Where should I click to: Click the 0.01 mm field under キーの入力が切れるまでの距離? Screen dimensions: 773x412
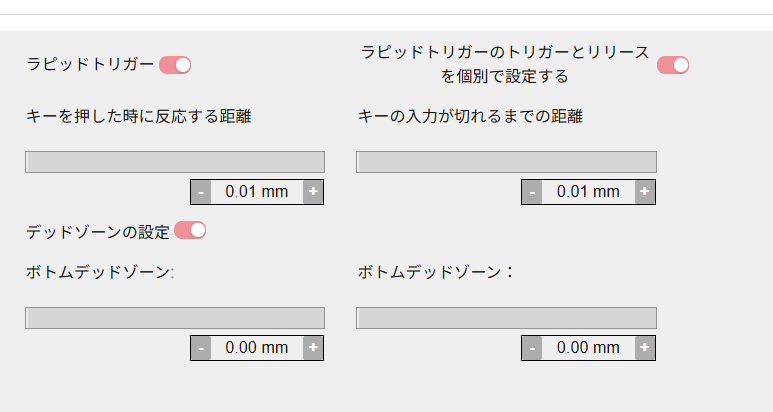(x=588, y=192)
